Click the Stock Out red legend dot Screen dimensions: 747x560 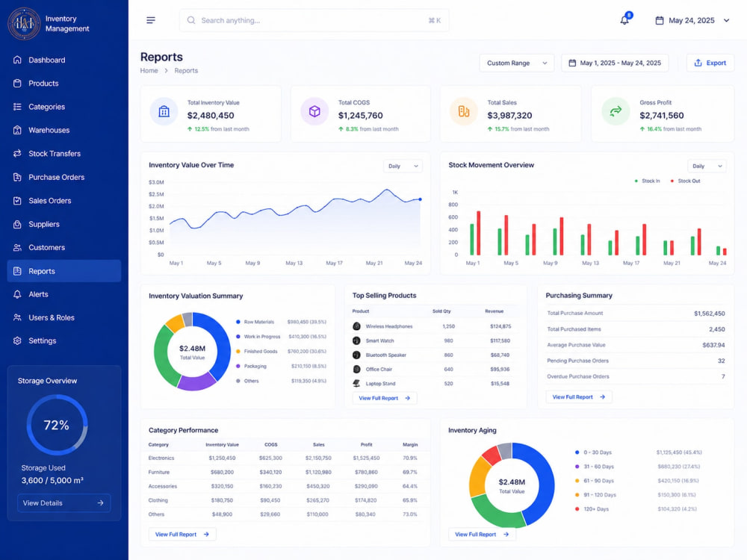tap(672, 181)
